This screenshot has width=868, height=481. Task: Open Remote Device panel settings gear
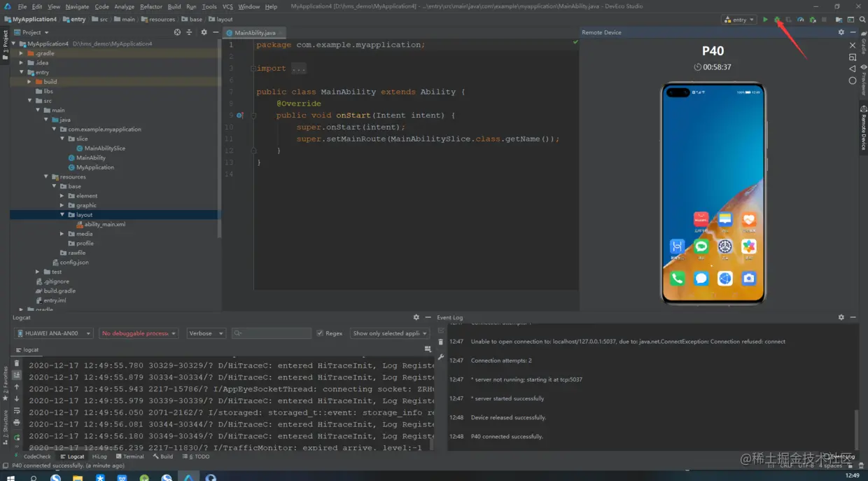pyautogui.click(x=841, y=32)
